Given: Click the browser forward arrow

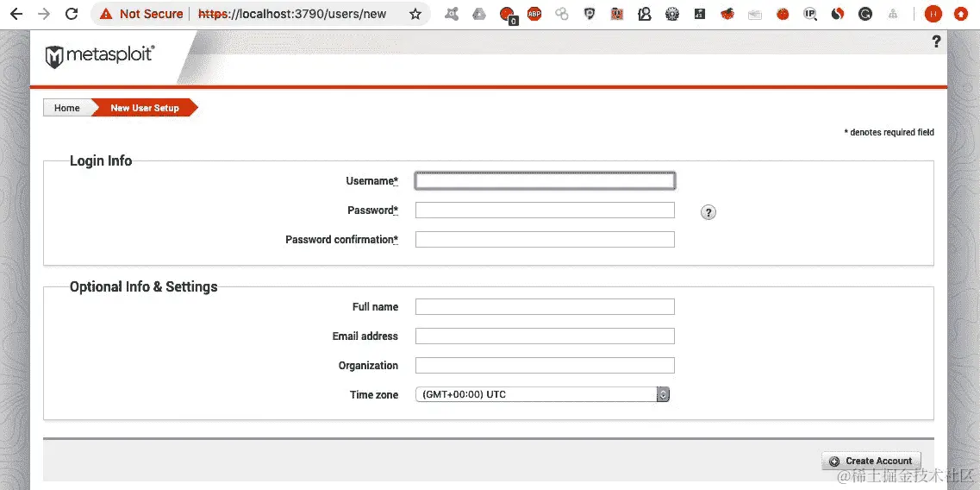Looking at the screenshot, I should pyautogui.click(x=44, y=14).
